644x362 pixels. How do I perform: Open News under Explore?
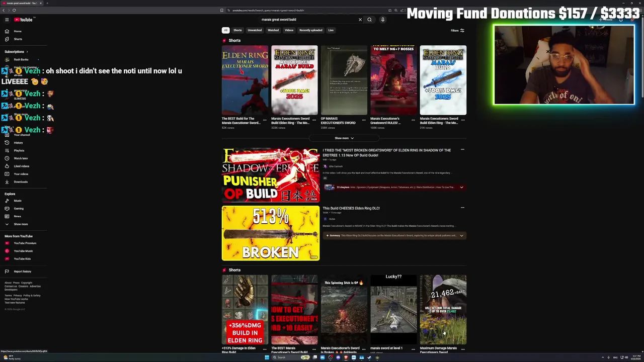coord(18,216)
